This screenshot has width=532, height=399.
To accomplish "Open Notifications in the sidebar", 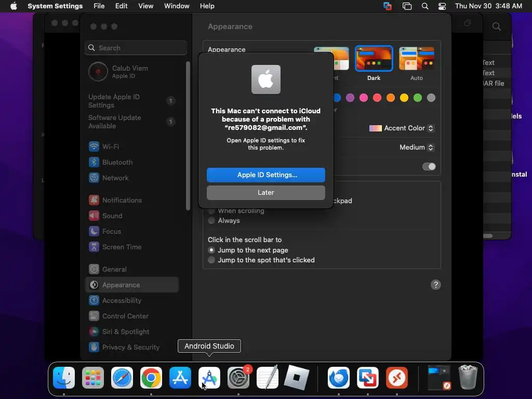I will (132, 200).
